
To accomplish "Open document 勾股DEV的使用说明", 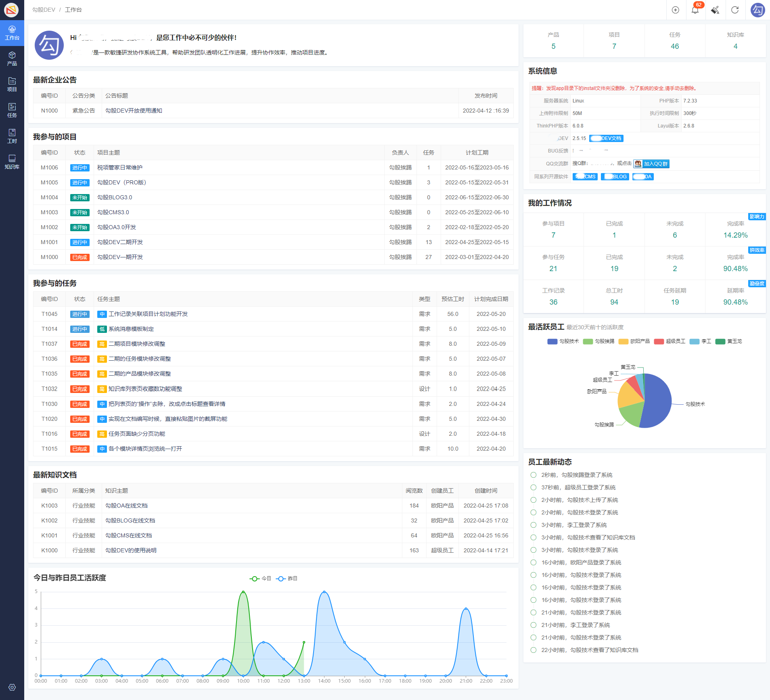I will point(131,550).
